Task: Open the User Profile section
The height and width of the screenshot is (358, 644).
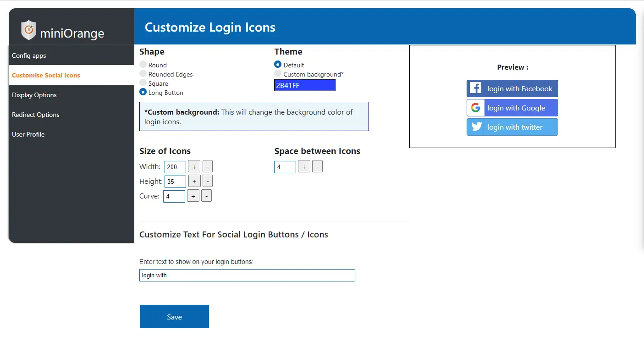Action: [x=72, y=134]
